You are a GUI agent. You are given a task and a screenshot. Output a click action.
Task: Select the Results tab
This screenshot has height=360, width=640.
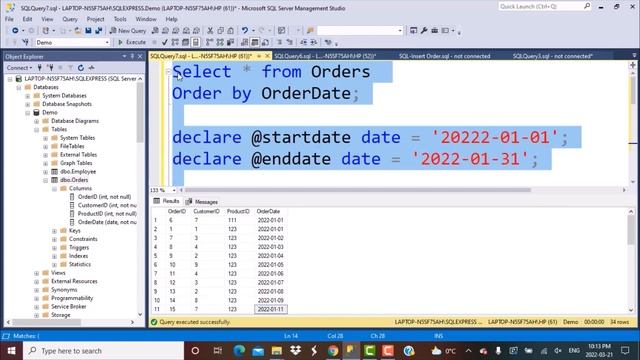tap(167, 201)
